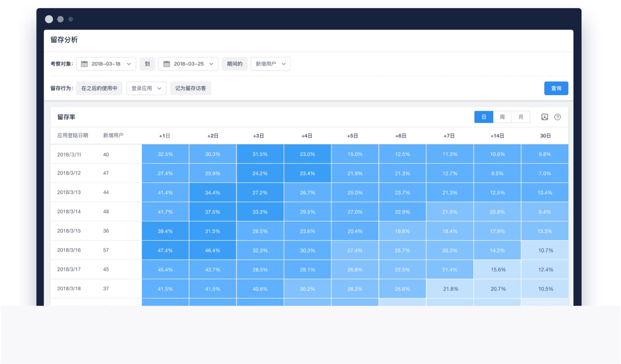
Task: Click the 新增用户 table column header
Action: tap(113, 135)
